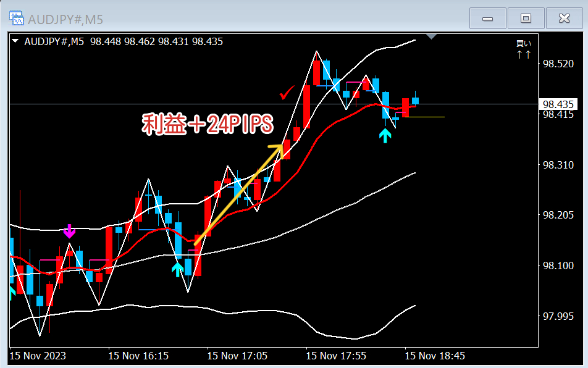Select the yellow horizontal line right of last candles

pyautogui.click(x=425, y=117)
